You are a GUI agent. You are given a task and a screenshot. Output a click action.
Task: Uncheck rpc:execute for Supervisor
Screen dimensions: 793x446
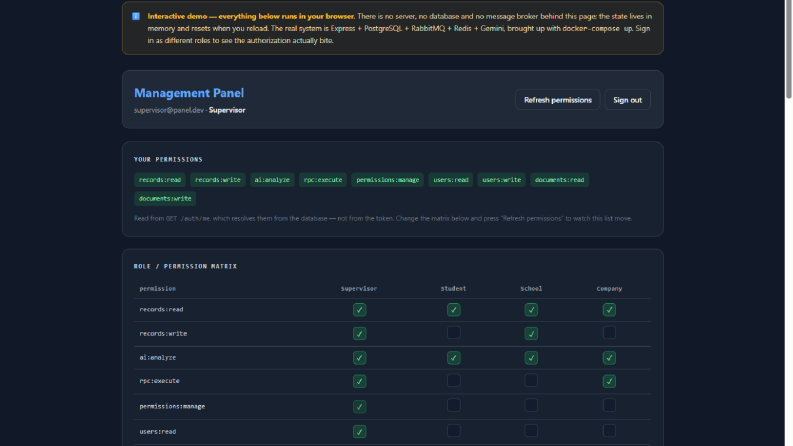click(x=359, y=381)
